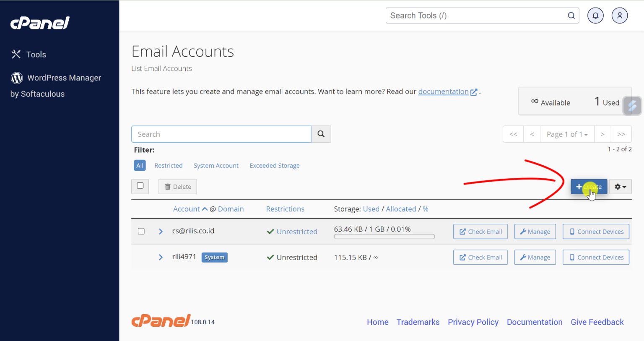Click the magnifier to search email accounts
The width and height of the screenshot is (644, 341).
pos(321,134)
